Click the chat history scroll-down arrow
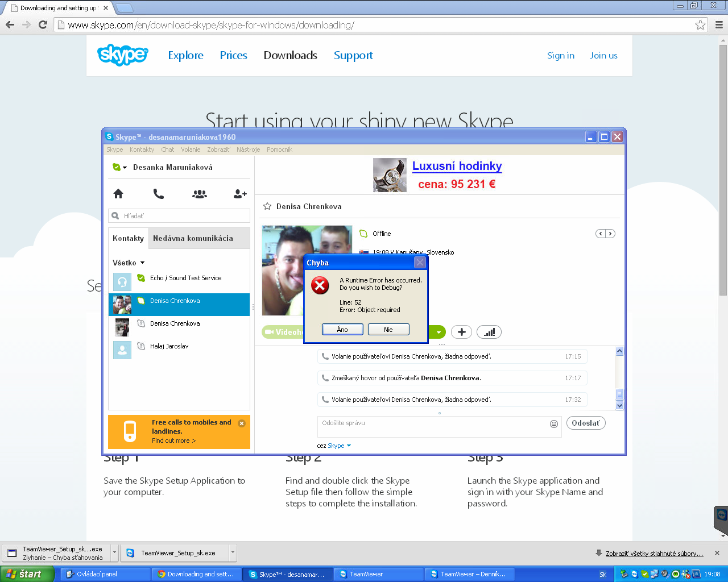This screenshot has width=728, height=582. 620,405
